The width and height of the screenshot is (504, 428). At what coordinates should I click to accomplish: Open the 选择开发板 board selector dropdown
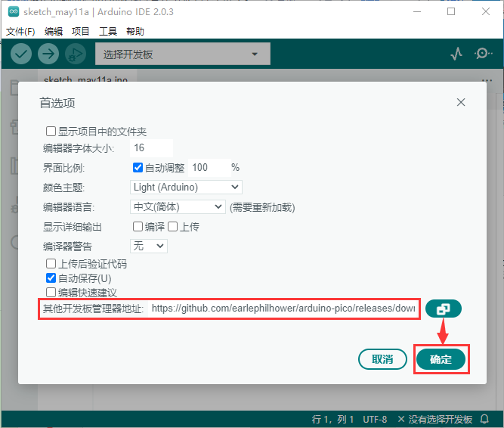pos(183,54)
